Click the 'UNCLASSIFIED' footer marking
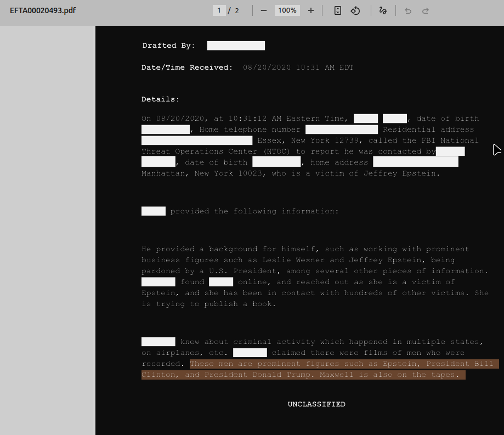This screenshot has width=504, height=435. [x=316, y=404]
